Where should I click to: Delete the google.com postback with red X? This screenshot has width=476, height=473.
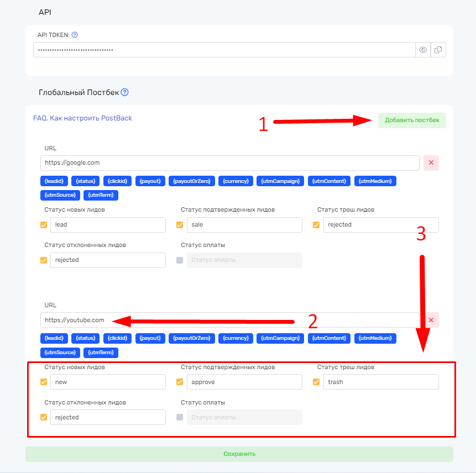click(x=431, y=162)
